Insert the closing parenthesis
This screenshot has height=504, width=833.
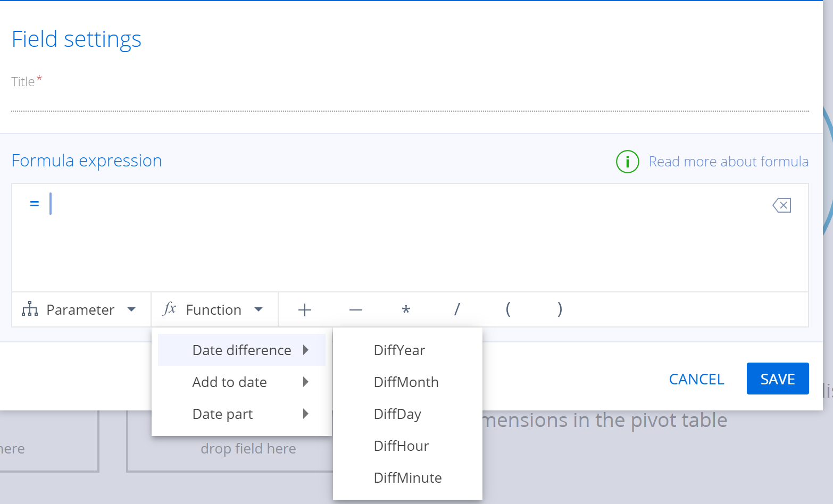point(560,309)
